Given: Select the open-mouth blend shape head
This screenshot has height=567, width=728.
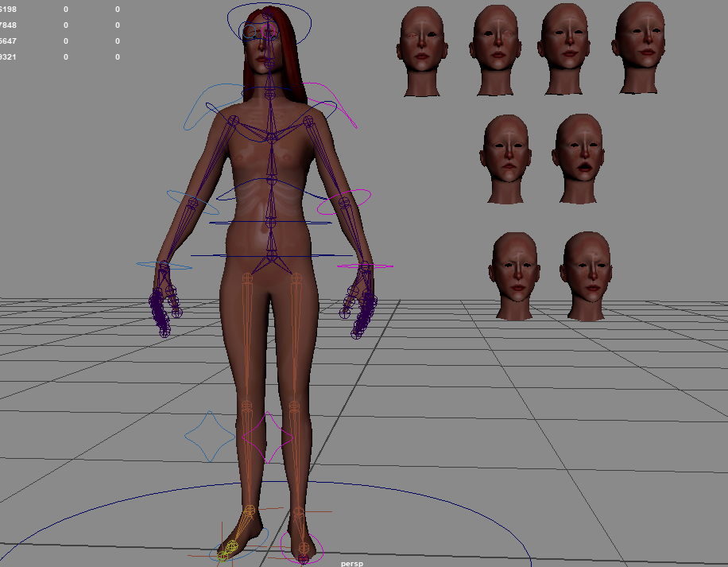Looking at the screenshot, I should pyautogui.click(x=579, y=158).
